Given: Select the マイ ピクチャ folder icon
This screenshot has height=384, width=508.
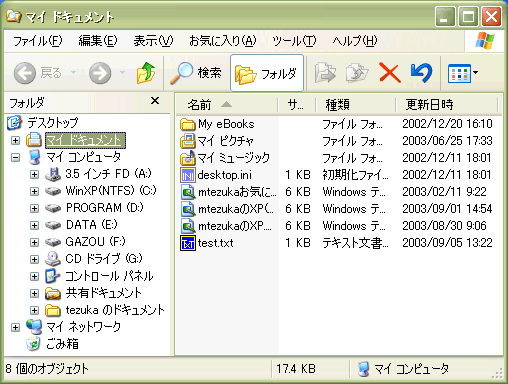Looking at the screenshot, I should point(188,141).
